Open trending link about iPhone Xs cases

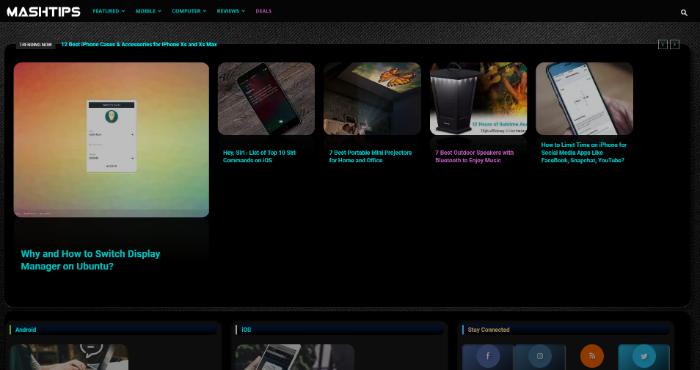(139, 44)
